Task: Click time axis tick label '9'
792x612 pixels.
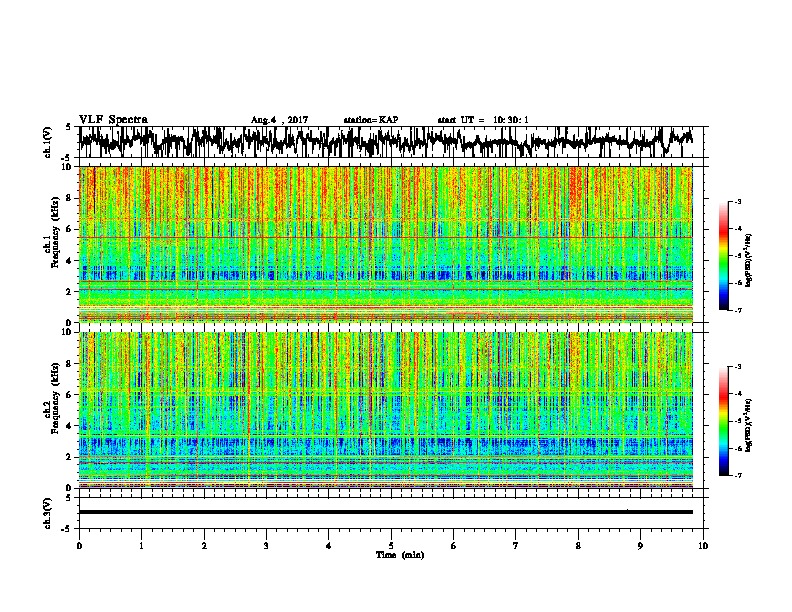Action: (640, 546)
